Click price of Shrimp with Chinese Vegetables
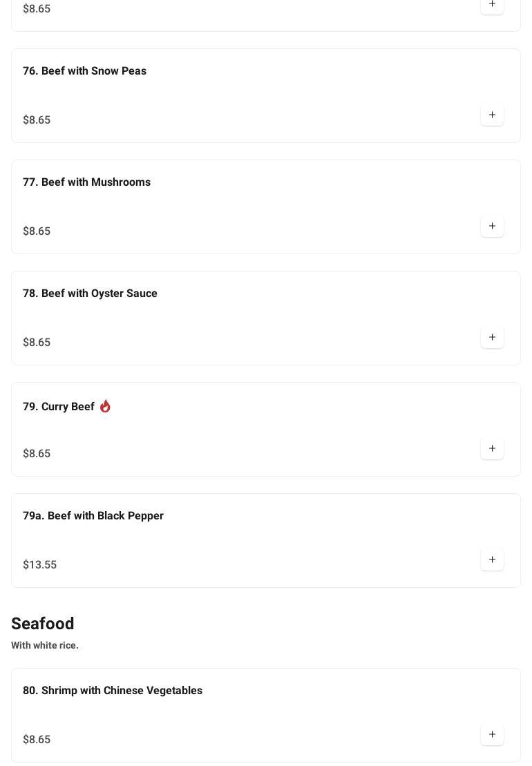The image size is (532, 766). (37, 740)
